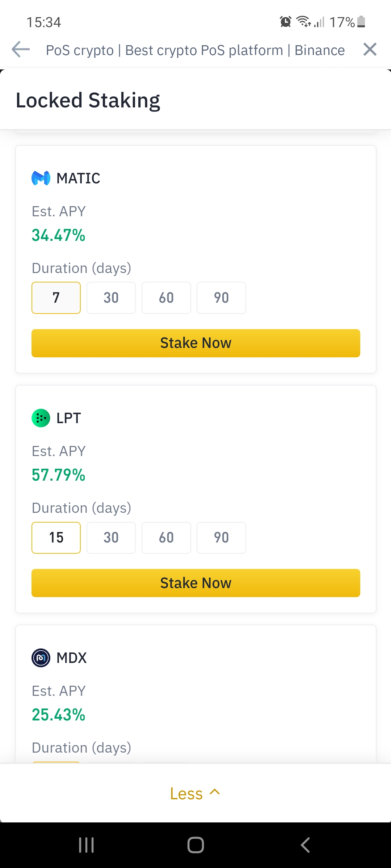The image size is (391, 868).
Task: Tap the Android recent apps button
Action: pyautogui.click(x=86, y=846)
